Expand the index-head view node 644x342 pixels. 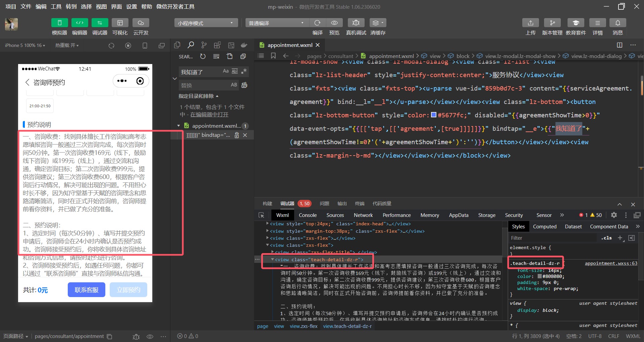tap(267, 224)
